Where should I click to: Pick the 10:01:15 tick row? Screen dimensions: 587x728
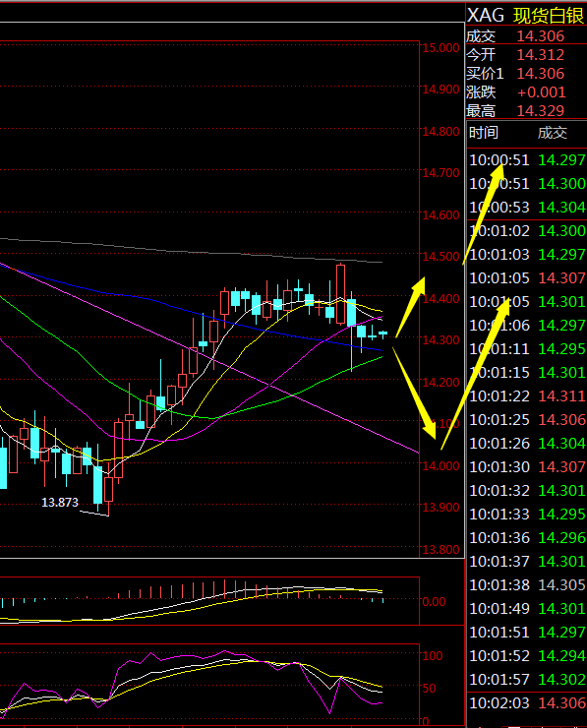pyautogui.click(x=527, y=373)
